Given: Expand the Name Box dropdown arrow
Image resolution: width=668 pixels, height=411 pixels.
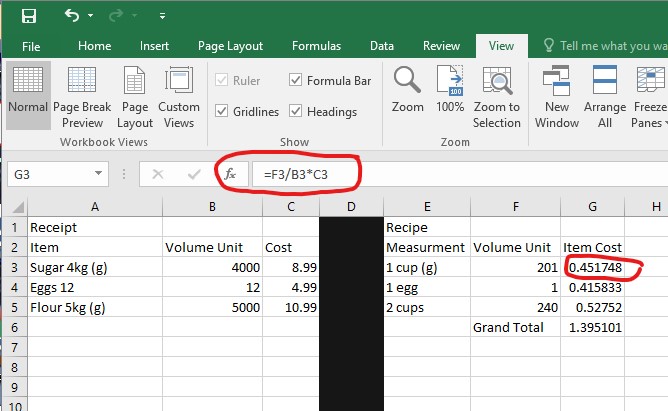Looking at the screenshot, I should pos(99,174).
